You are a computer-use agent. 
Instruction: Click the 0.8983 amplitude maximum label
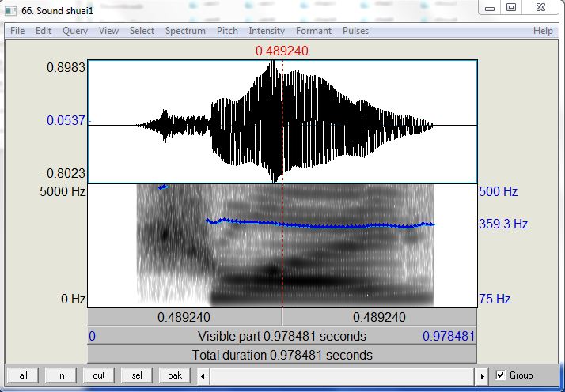[66, 67]
